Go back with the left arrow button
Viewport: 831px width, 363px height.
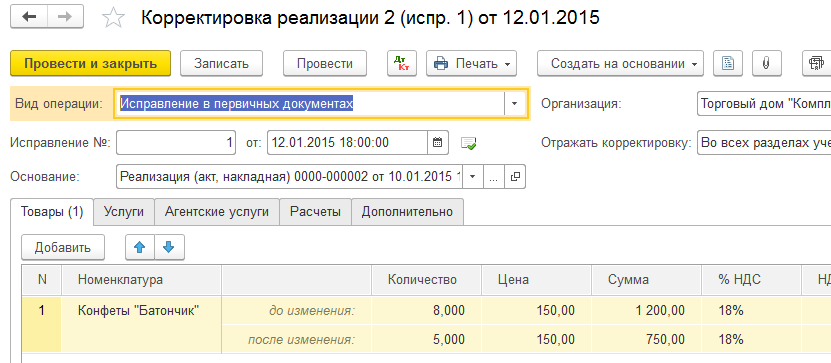29,16
